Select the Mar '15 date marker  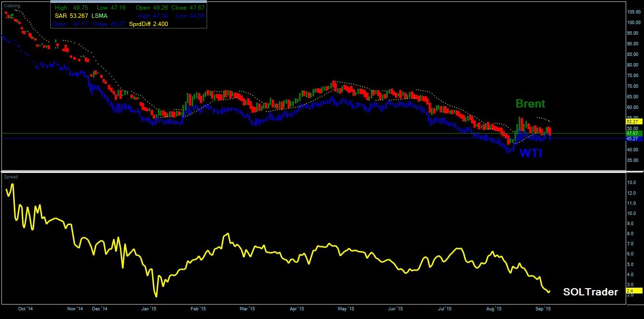point(247,309)
